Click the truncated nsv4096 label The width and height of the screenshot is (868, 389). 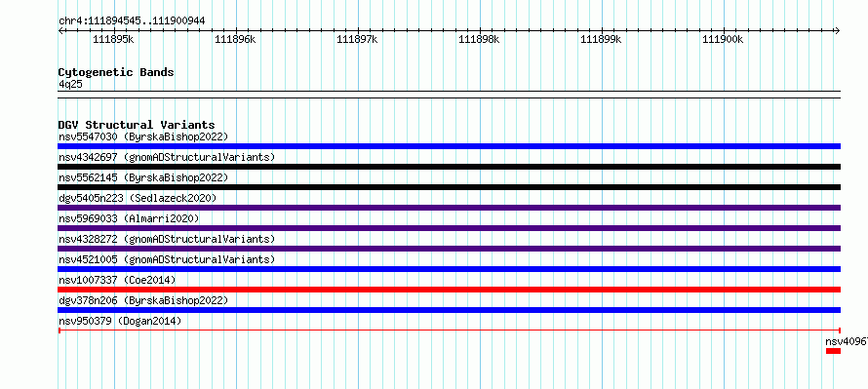pos(847,341)
